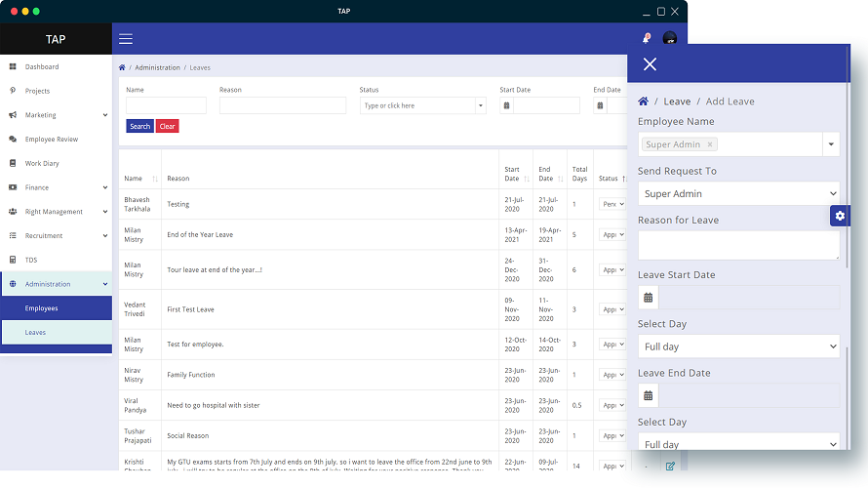Open the Send Request To dropdown

pyautogui.click(x=738, y=194)
